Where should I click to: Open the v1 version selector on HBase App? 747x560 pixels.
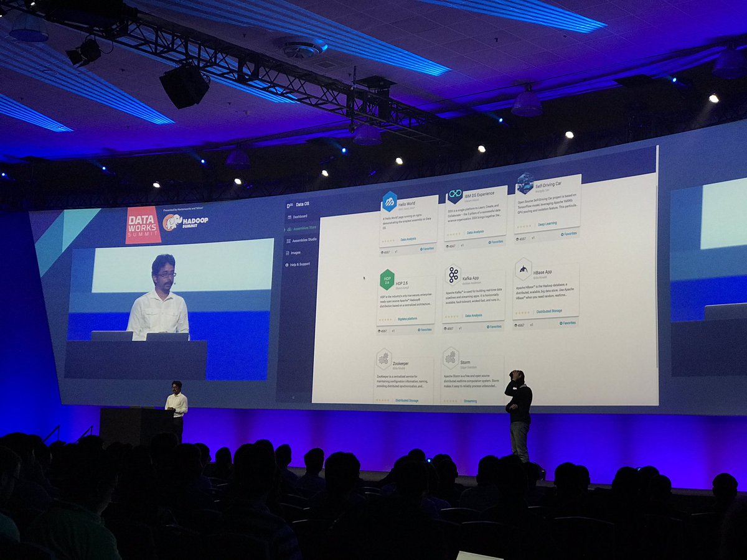click(531, 324)
